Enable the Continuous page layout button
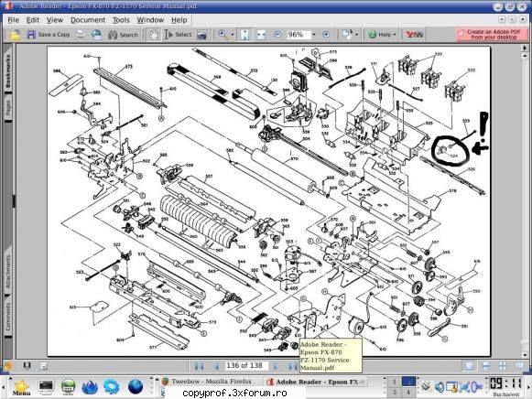532x399 pixels. [x=486, y=366]
